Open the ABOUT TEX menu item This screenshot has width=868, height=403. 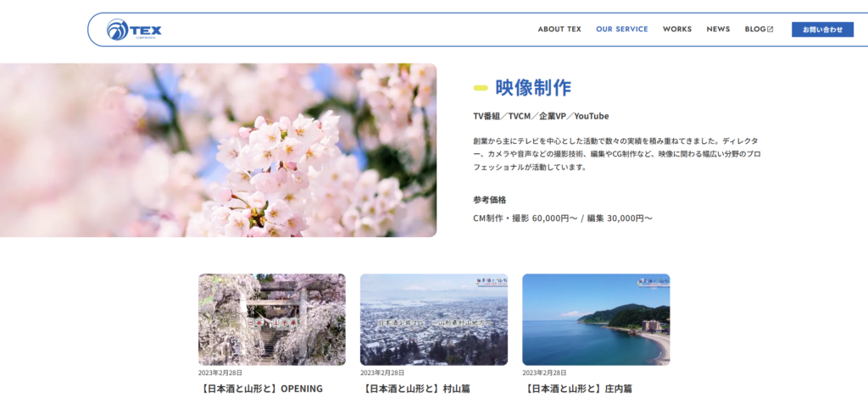point(559,30)
